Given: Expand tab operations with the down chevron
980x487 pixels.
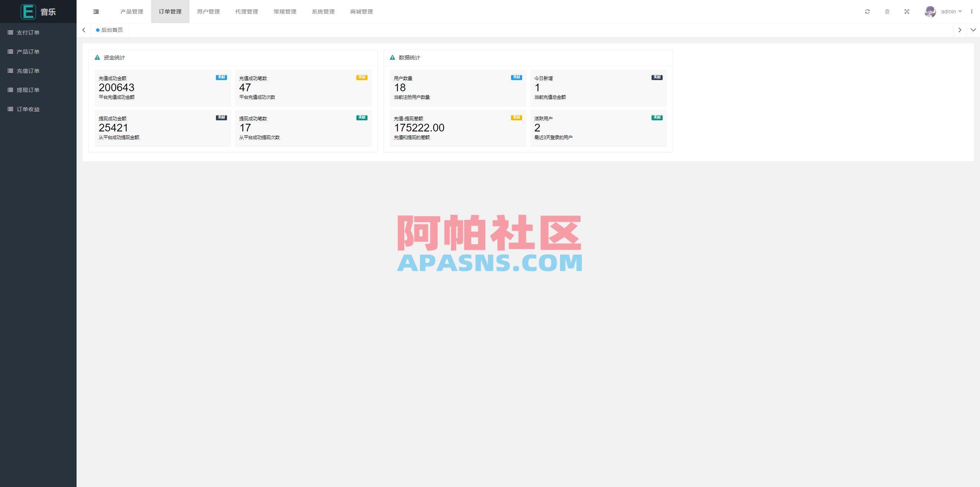Looking at the screenshot, I should click(x=973, y=30).
